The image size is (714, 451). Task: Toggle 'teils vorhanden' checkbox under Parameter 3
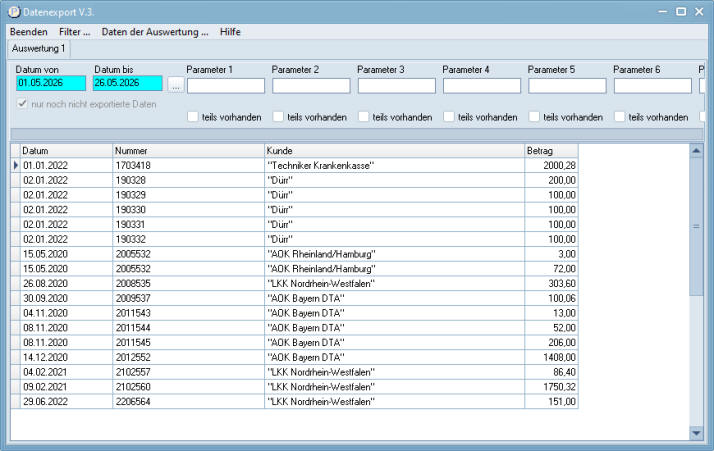tap(363, 117)
